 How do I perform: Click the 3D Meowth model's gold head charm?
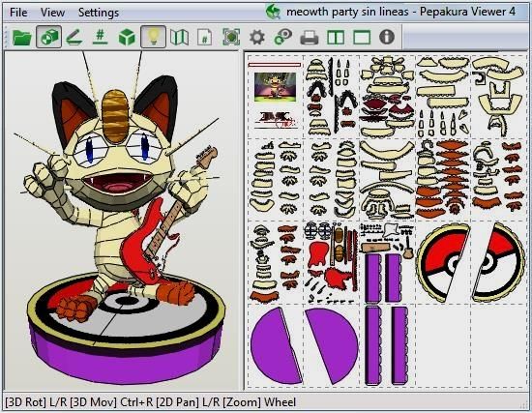click(115, 116)
